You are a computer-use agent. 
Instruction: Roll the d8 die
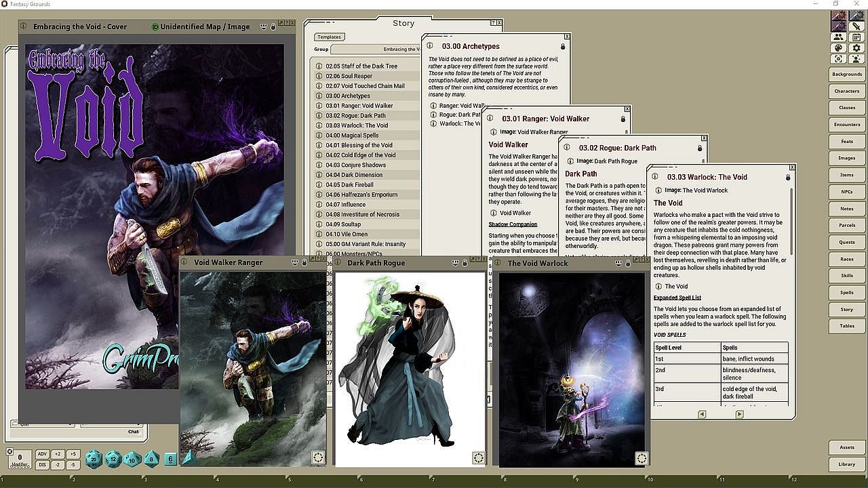coord(151,460)
